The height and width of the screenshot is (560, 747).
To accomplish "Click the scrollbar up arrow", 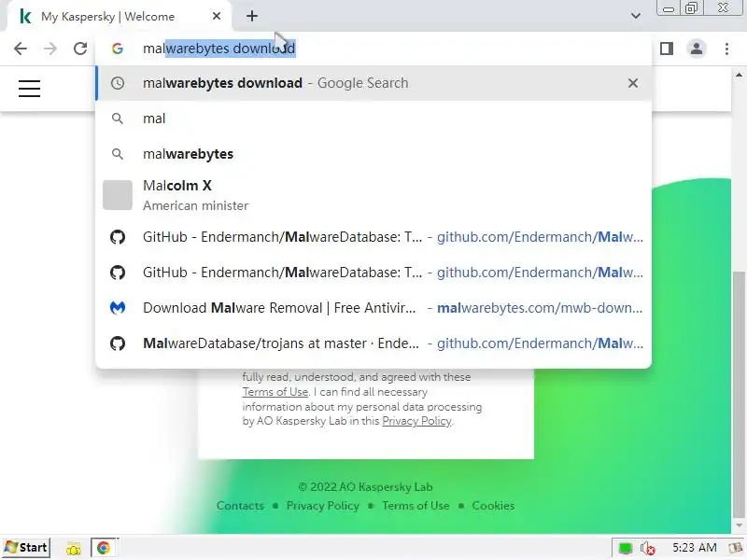I will pos(739,75).
